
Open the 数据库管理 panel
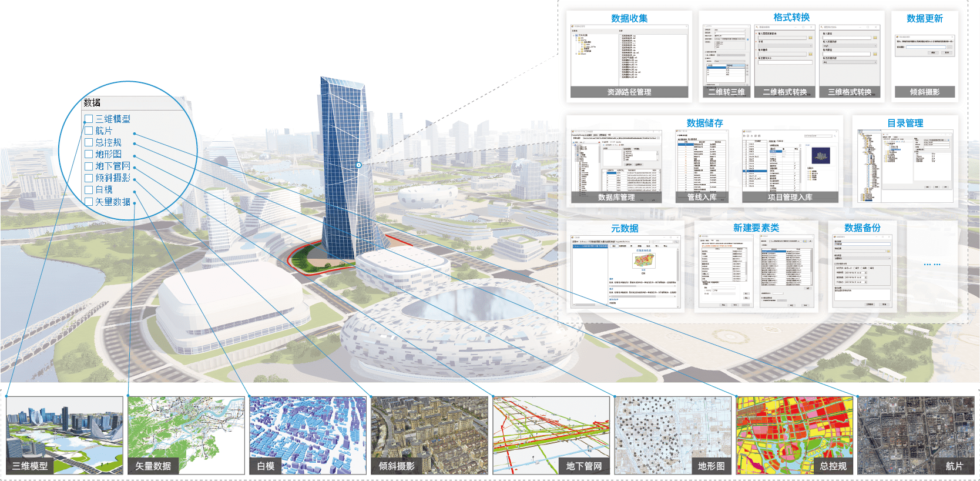[x=616, y=167]
